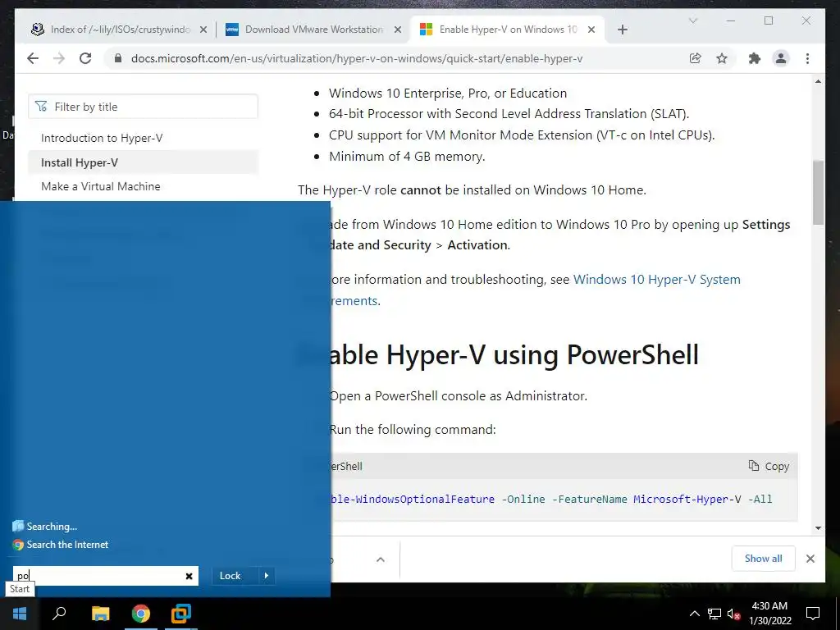Close the downloads bar

point(810,558)
